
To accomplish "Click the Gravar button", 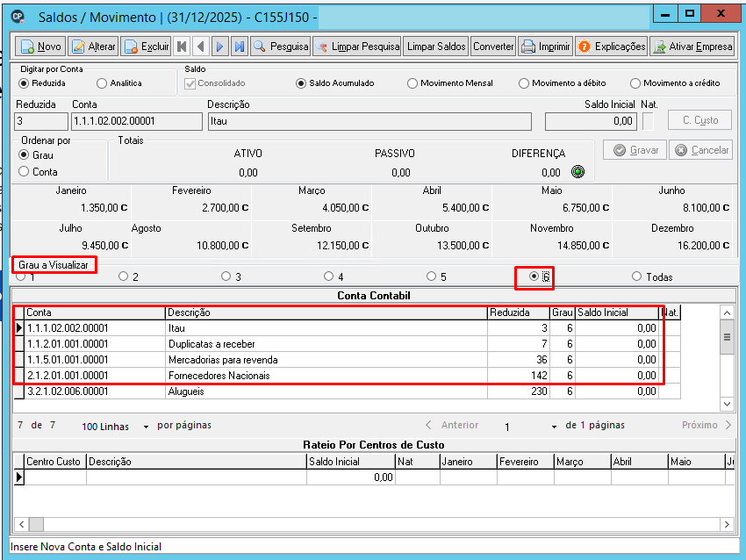I will pyautogui.click(x=635, y=150).
